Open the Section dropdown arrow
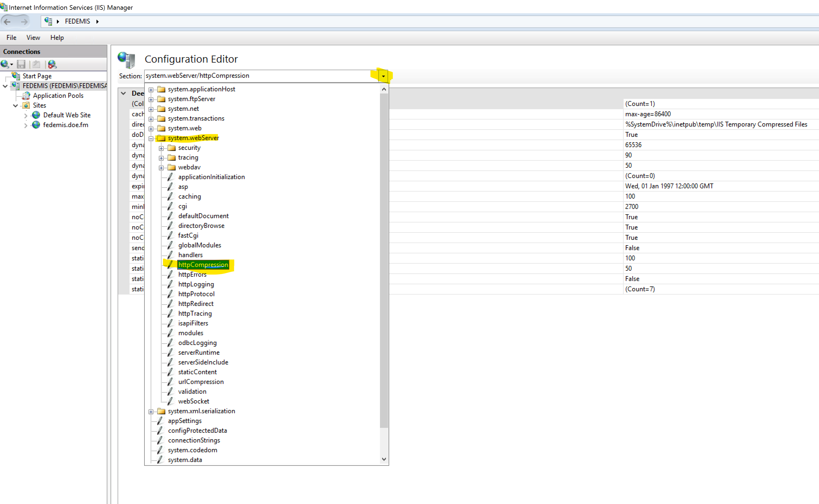Image resolution: width=819 pixels, height=504 pixels. pos(383,76)
